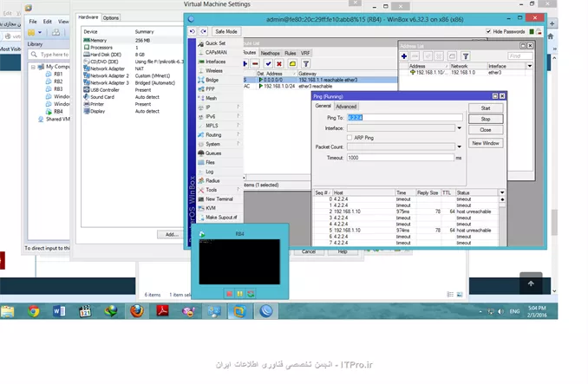
Task: Open Mesh in WinBox sidebar
Action: pyautogui.click(x=211, y=98)
